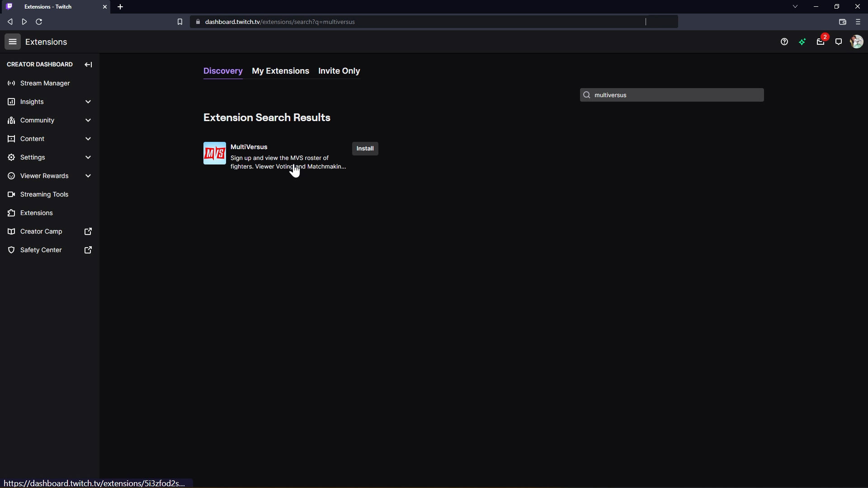Click the Stream Manager sidebar icon

click(x=11, y=83)
